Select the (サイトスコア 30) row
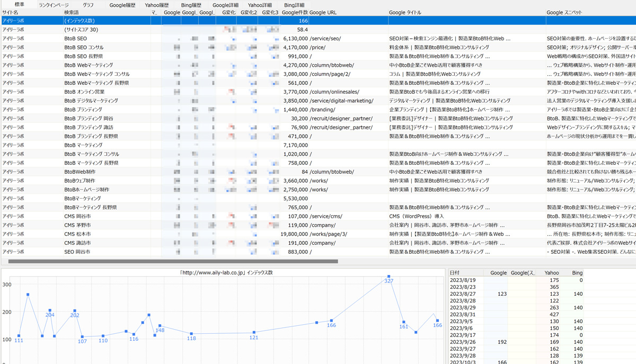The width and height of the screenshot is (636, 364). tap(318, 30)
